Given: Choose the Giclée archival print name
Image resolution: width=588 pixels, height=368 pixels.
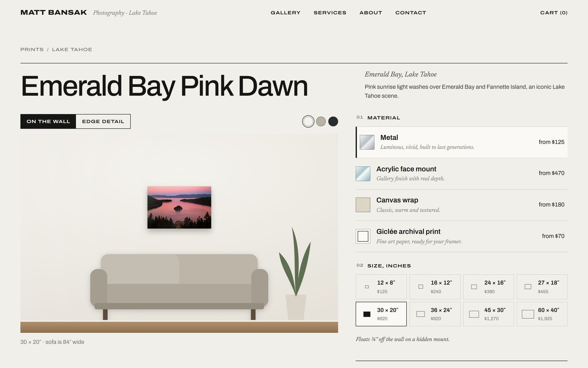Looking at the screenshot, I should [408, 232].
